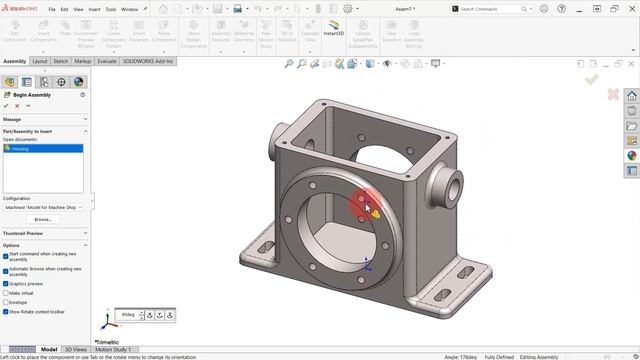Click faded confirmation-corner OK checkmark
Image resolution: width=640 pixels, height=360 pixels.
pos(591,79)
